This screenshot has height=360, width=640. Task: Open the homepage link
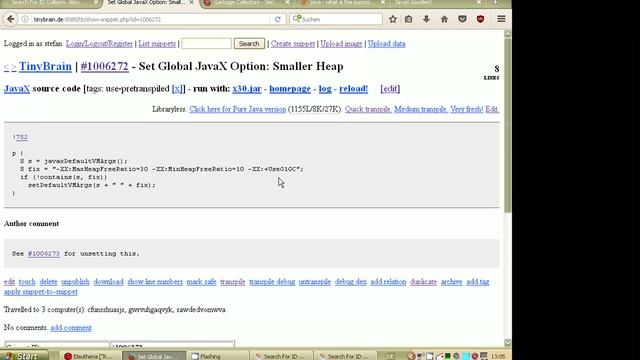pyautogui.click(x=290, y=89)
